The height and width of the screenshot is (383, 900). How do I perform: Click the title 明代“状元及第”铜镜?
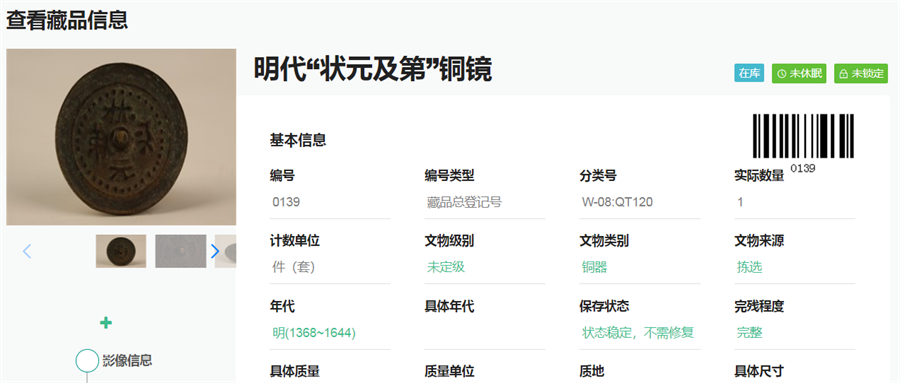[x=373, y=69]
